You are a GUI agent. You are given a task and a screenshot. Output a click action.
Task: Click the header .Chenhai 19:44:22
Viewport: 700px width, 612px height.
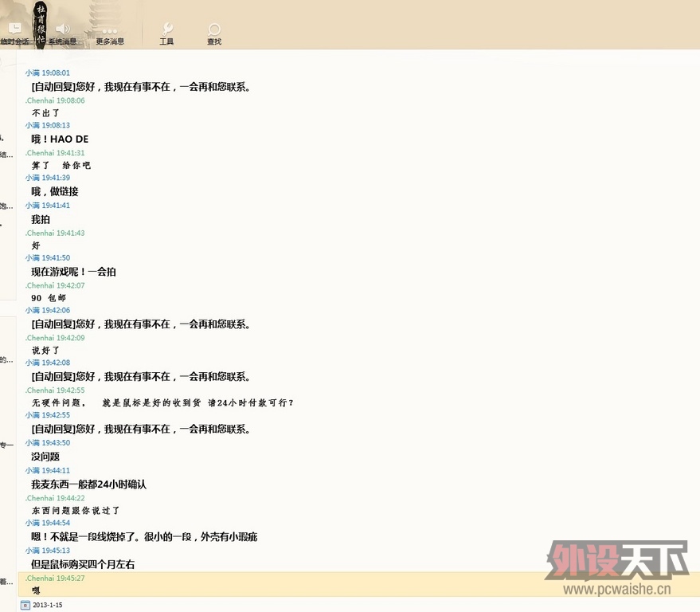pyautogui.click(x=55, y=498)
